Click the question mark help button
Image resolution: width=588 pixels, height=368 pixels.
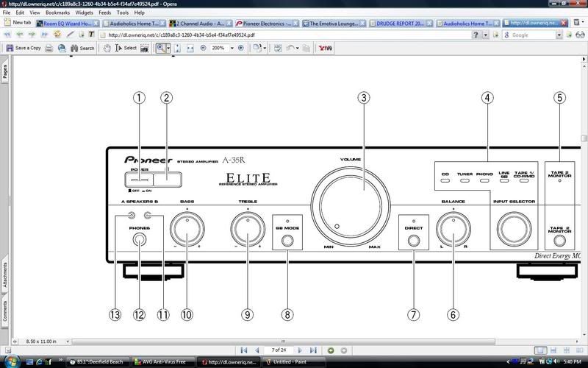click(476, 35)
